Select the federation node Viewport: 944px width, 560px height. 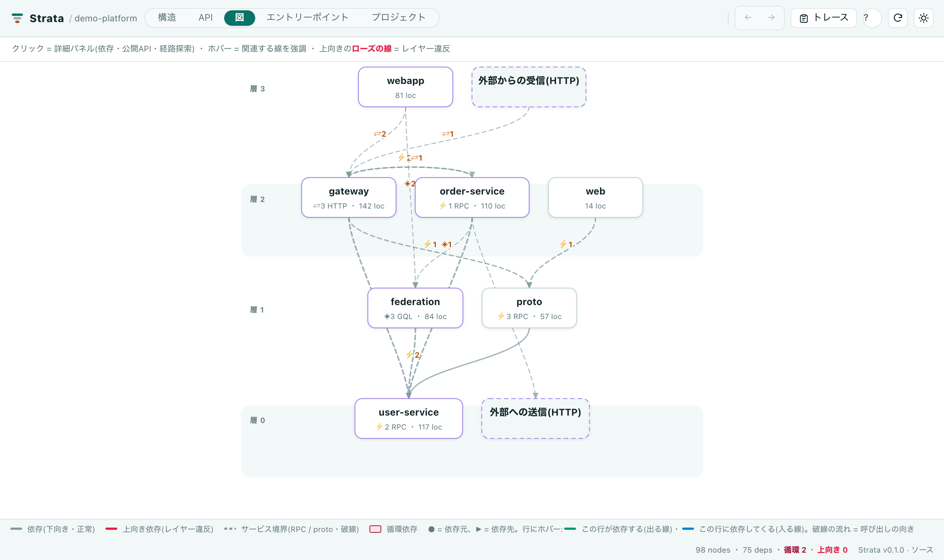tap(415, 308)
